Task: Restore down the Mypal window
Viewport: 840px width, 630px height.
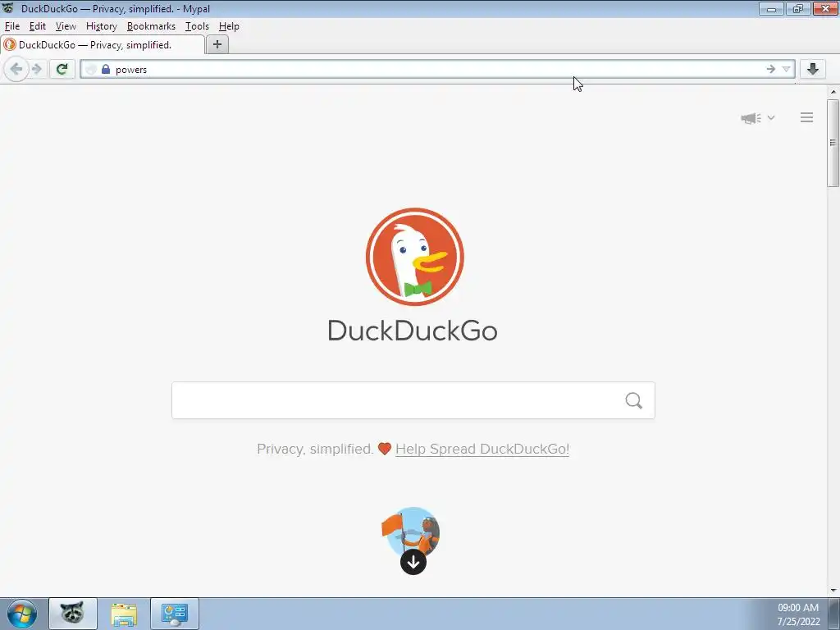Action: click(x=797, y=8)
